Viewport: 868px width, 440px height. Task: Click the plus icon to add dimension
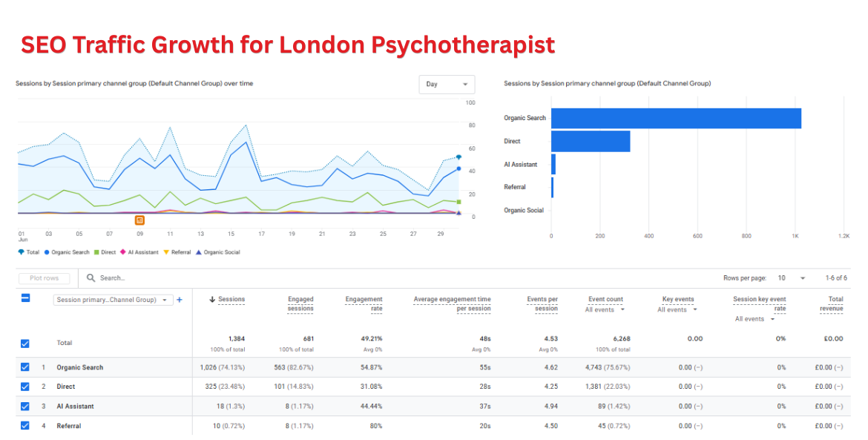pyautogui.click(x=180, y=300)
